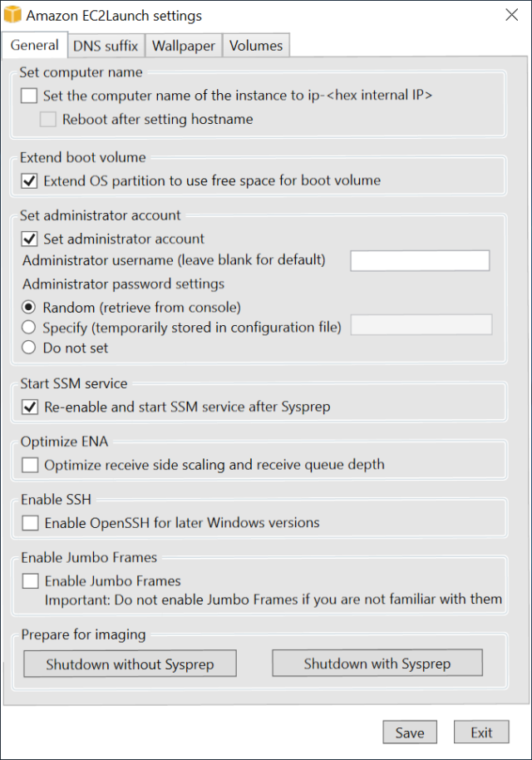Switch to the DNS suffix tab
Screen dimensions: 532x760
(106, 46)
